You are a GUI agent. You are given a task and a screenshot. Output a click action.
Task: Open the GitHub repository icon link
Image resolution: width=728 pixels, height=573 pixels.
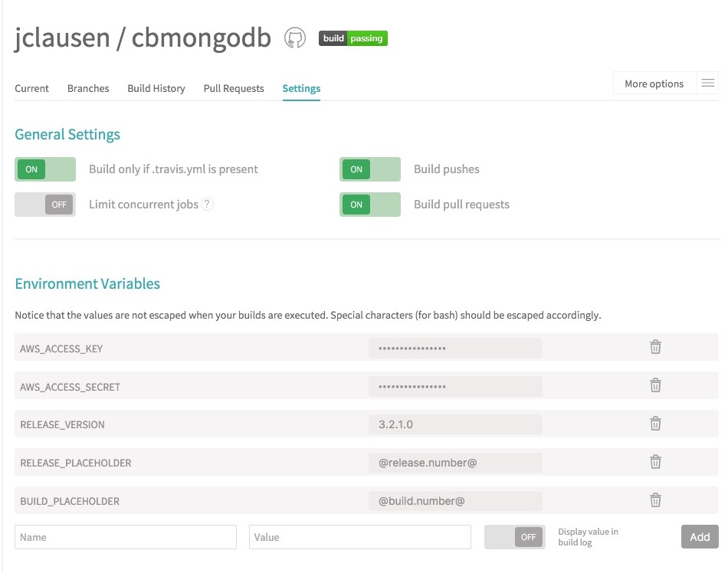295,38
